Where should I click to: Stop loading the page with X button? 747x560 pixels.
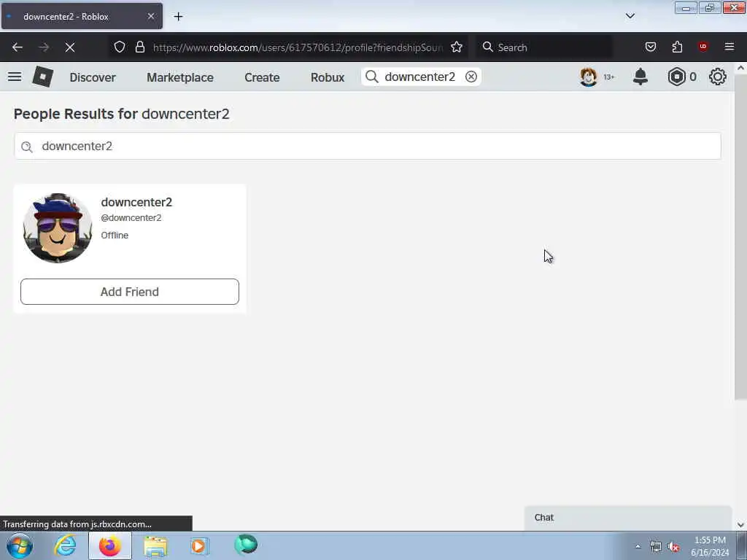tap(69, 47)
